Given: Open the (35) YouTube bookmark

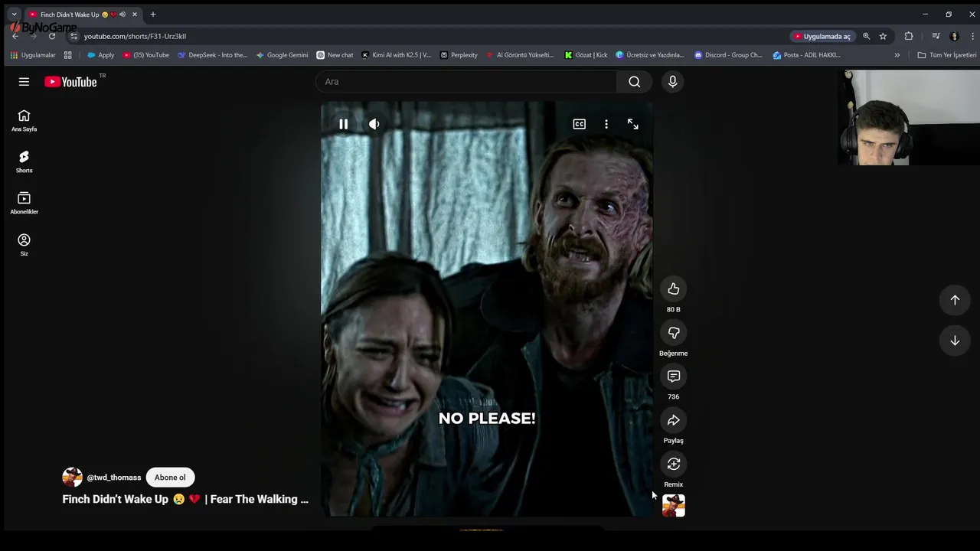Looking at the screenshot, I should click(145, 55).
